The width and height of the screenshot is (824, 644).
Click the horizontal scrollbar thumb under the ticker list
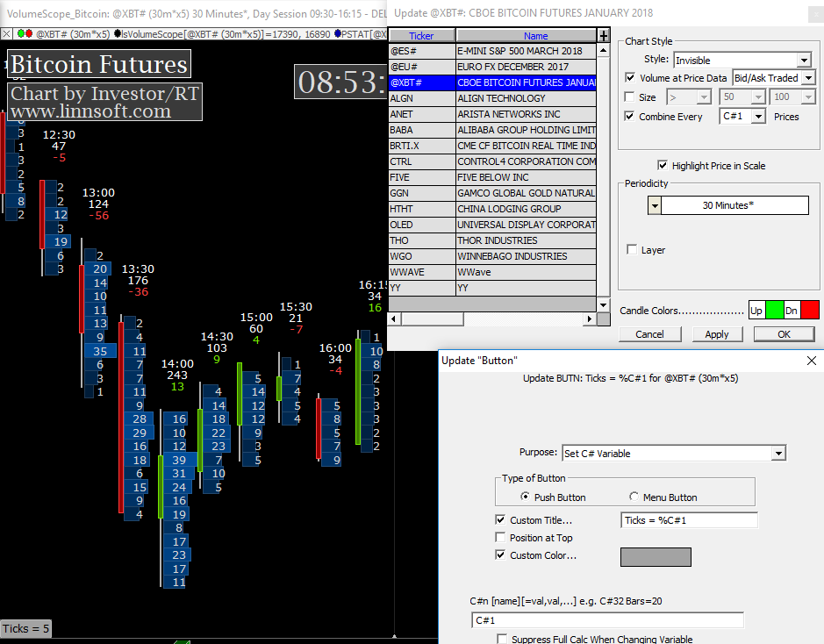tap(433, 318)
